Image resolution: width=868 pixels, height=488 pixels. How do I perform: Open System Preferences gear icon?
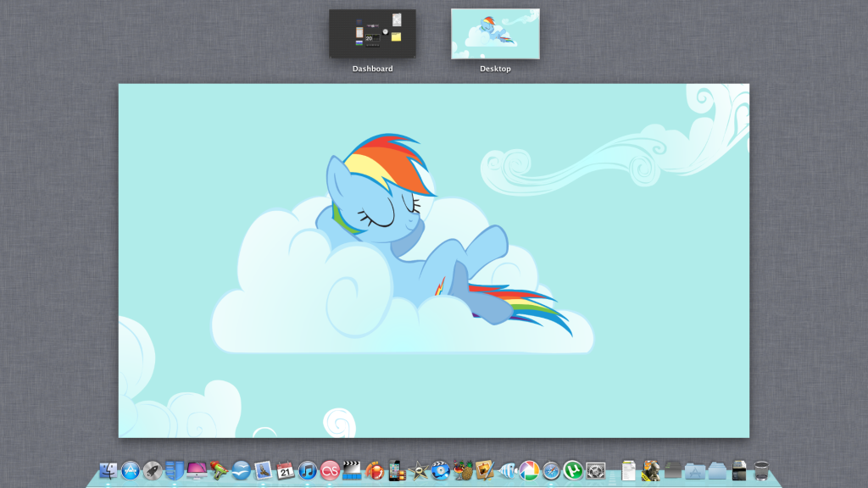pyautogui.click(x=596, y=471)
